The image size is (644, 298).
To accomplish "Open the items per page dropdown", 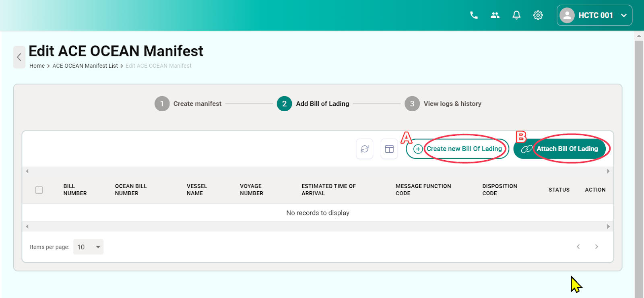I will (x=88, y=247).
